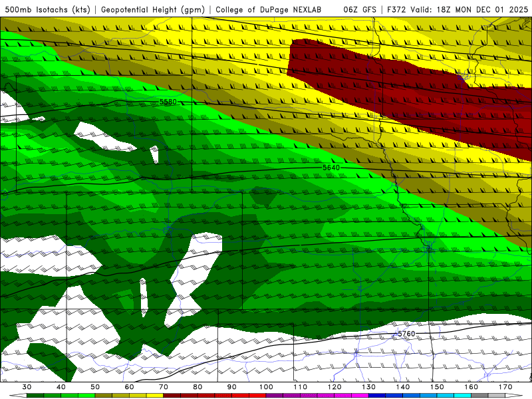Click the '100' color bar tick label
The width and height of the screenshot is (532, 399).
coord(266,387)
